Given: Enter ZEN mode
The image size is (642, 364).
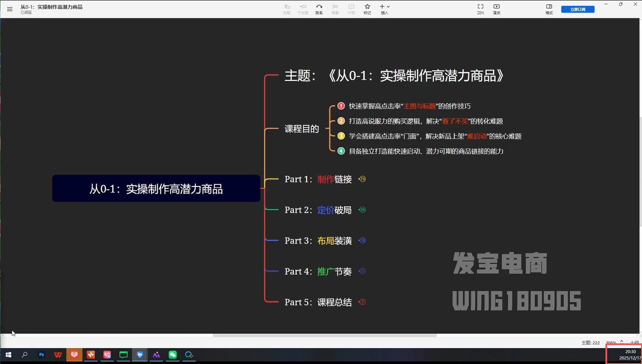Looking at the screenshot, I should 480,9.
